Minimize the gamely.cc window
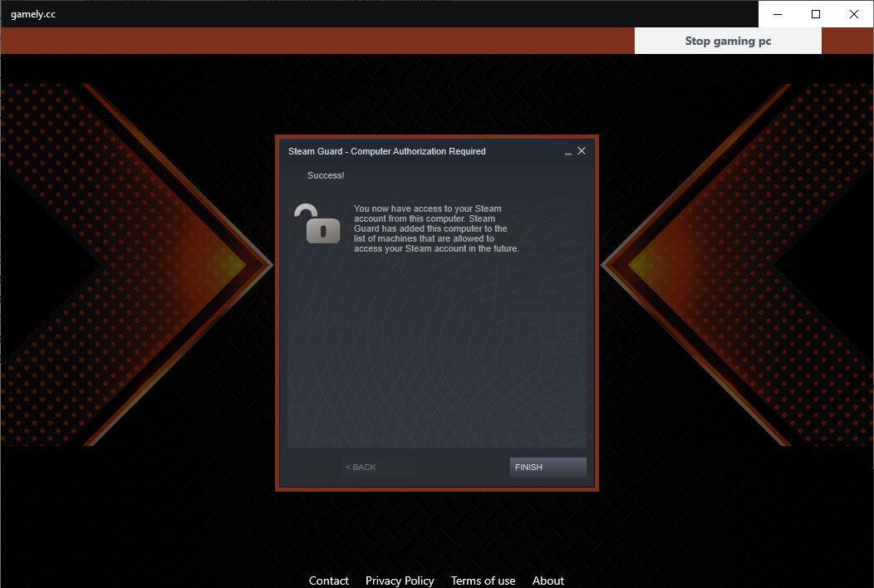This screenshot has height=588, width=874. pos(778,14)
